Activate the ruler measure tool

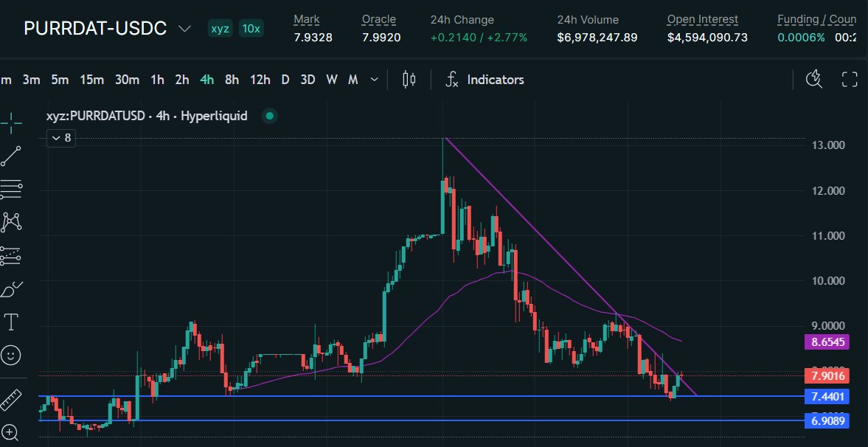pos(10,400)
